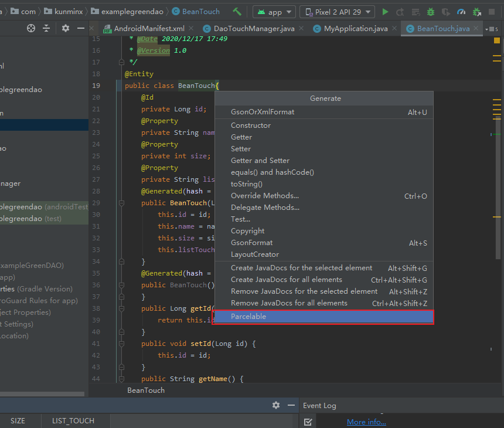Click the Debug app bug icon
The height and width of the screenshot is (428, 504).
tap(431, 12)
